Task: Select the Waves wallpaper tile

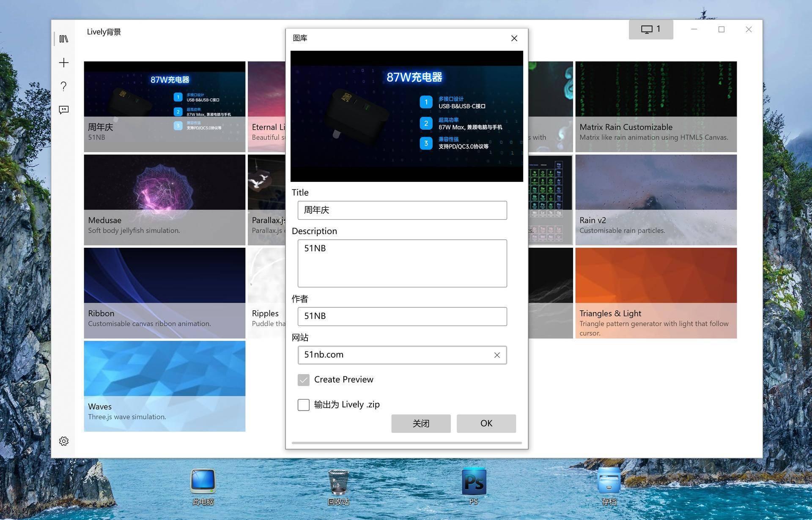Action: (x=165, y=386)
